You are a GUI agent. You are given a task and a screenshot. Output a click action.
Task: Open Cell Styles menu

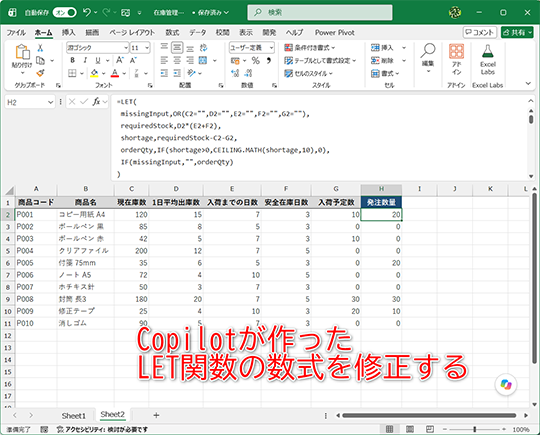tap(309, 73)
